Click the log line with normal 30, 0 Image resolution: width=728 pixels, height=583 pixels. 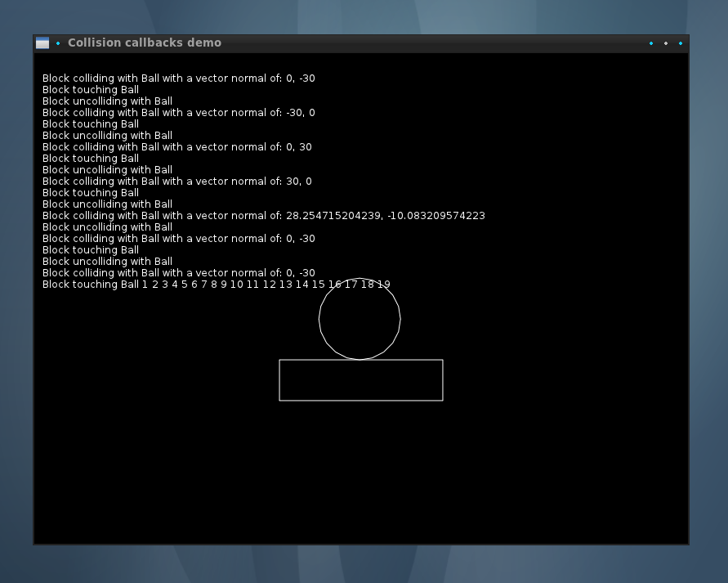click(x=176, y=182)
